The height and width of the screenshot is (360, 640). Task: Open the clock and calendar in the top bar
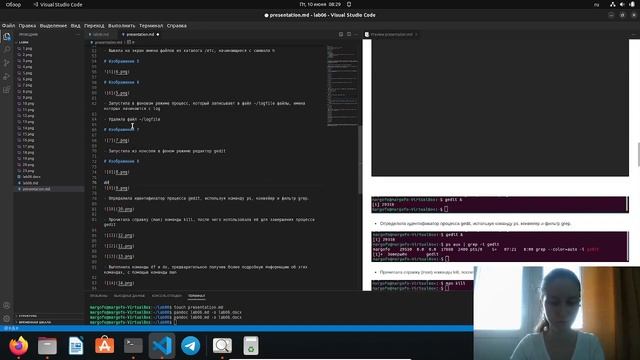coord(320,4)
